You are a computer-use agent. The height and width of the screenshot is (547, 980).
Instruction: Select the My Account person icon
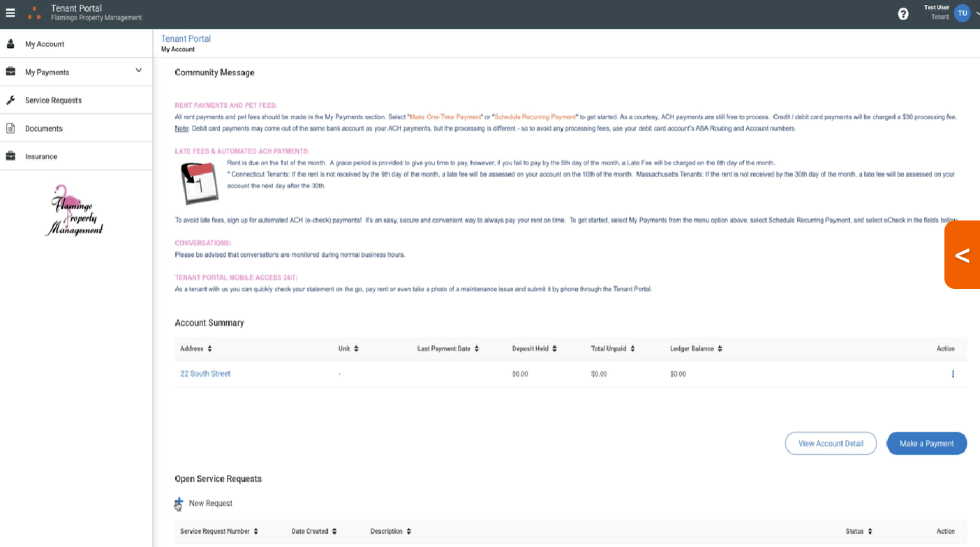point(10,43)
